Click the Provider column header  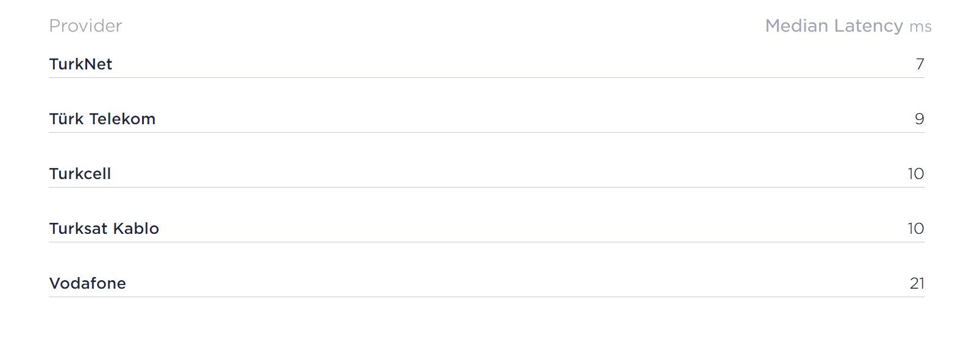(85, 26)
